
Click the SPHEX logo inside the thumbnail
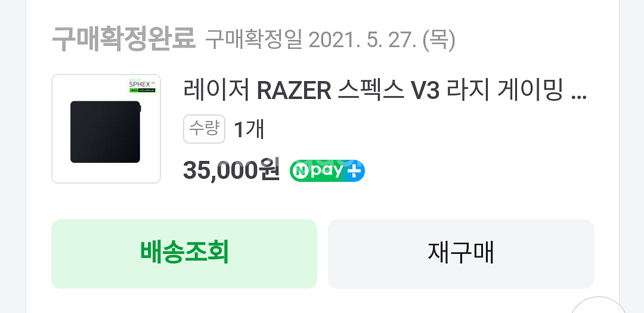coord(140,83)
